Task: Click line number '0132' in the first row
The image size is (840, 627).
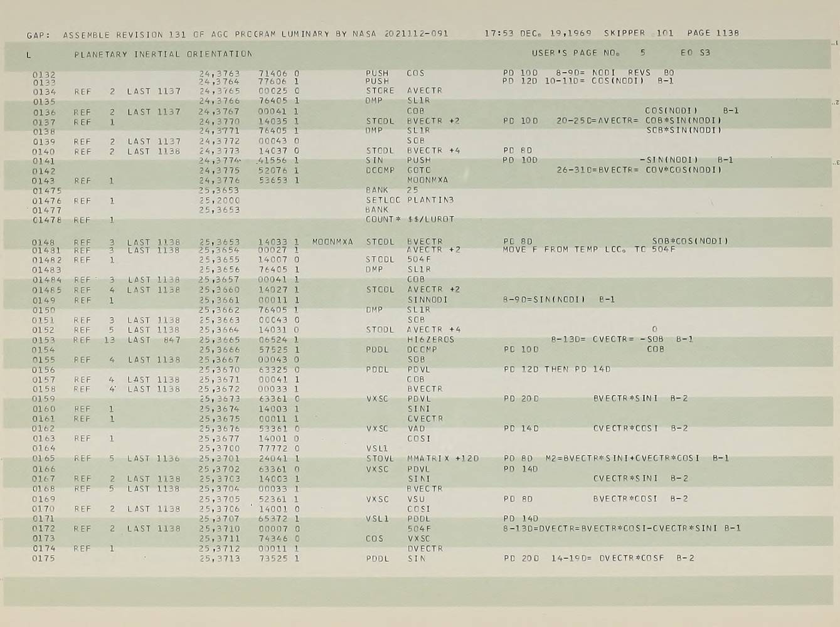Action: point(44,75)
